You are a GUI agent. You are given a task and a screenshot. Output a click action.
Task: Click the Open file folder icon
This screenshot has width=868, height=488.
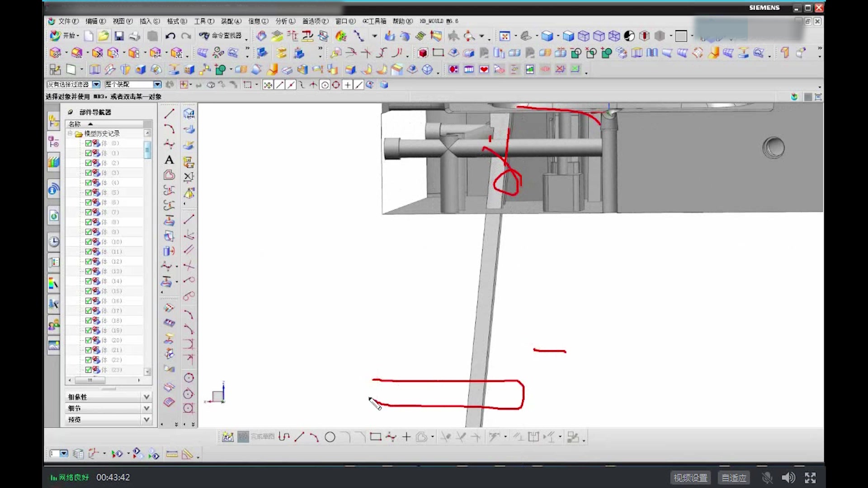point(104,36)
